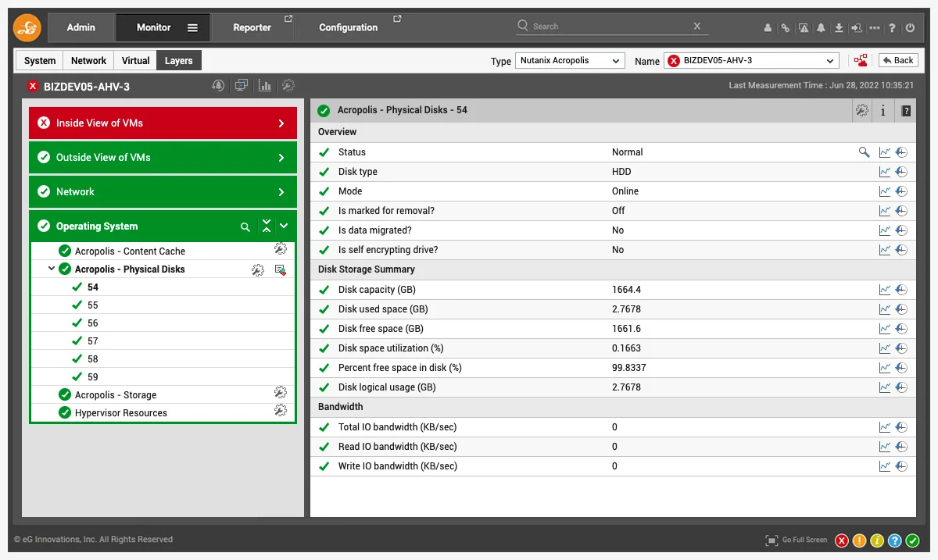Open the help question mark icon

pos(893,27)
